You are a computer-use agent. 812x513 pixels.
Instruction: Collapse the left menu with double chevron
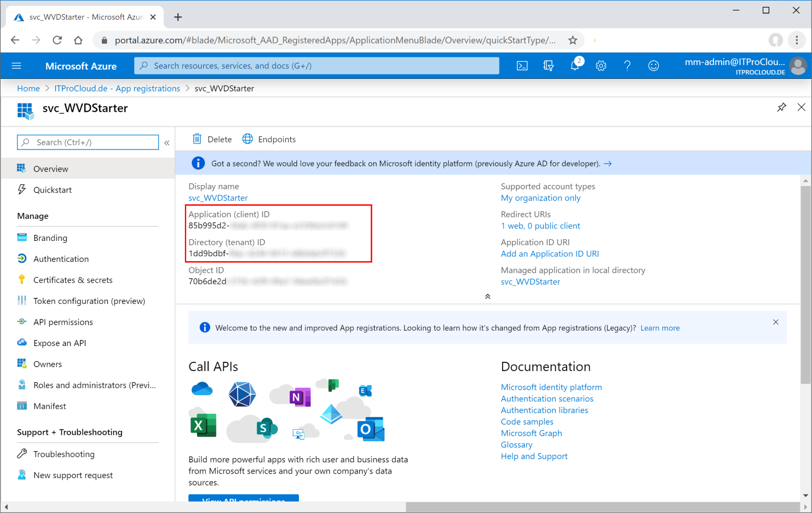[x=167, y=143]
